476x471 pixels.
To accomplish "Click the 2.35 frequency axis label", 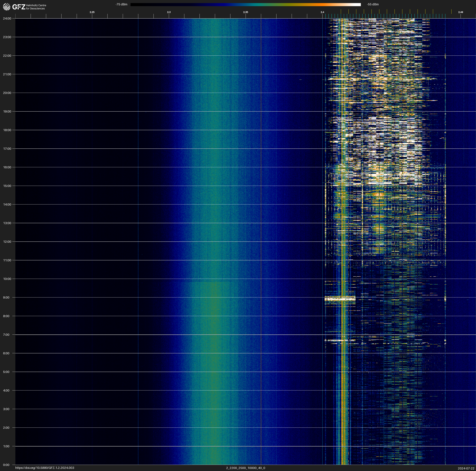I will (245, 12).
